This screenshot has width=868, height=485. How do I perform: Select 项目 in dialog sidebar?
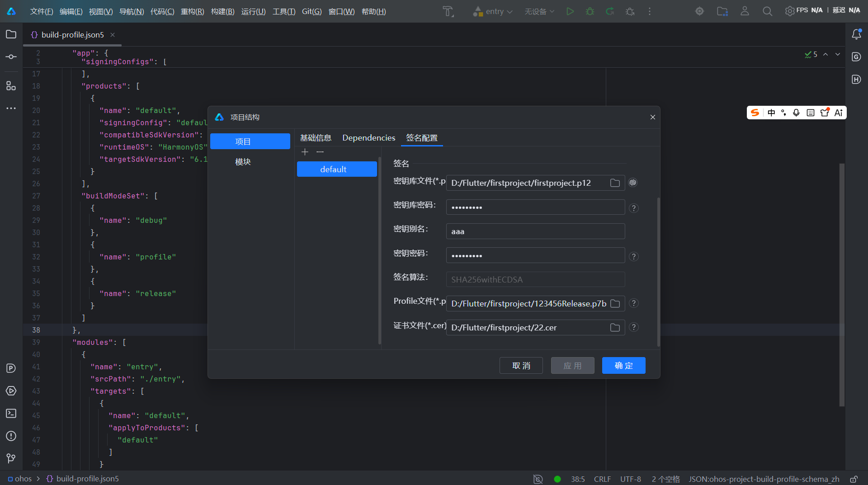250,141
